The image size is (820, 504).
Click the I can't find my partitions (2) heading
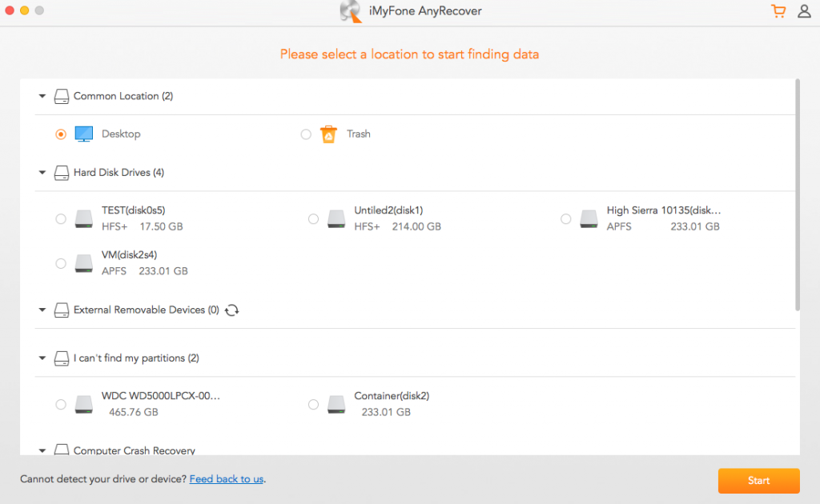pyautogui.click(x=136, y=358)
